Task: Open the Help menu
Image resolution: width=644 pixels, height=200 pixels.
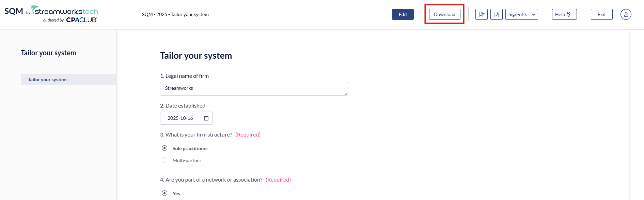Action: click(564, 14)
